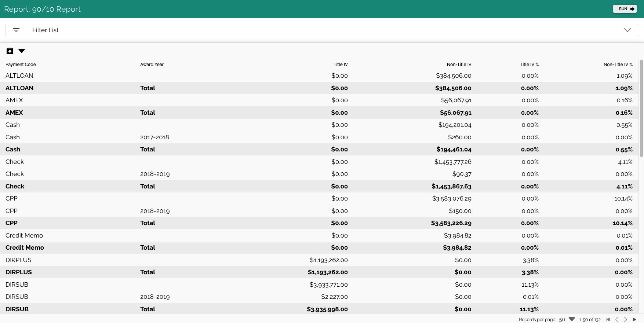Click the RUN button

click(x=625, y=9)
